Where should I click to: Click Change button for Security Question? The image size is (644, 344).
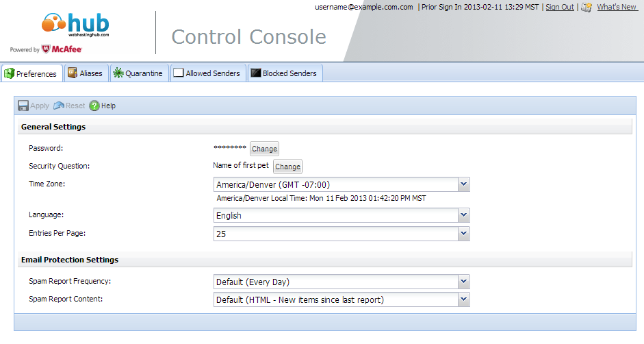point(287,167)
